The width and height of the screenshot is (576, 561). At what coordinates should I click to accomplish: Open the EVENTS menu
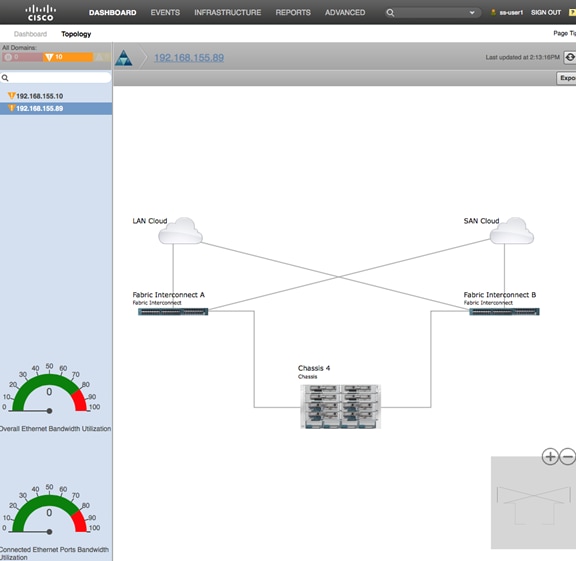[x=165, y=12]
